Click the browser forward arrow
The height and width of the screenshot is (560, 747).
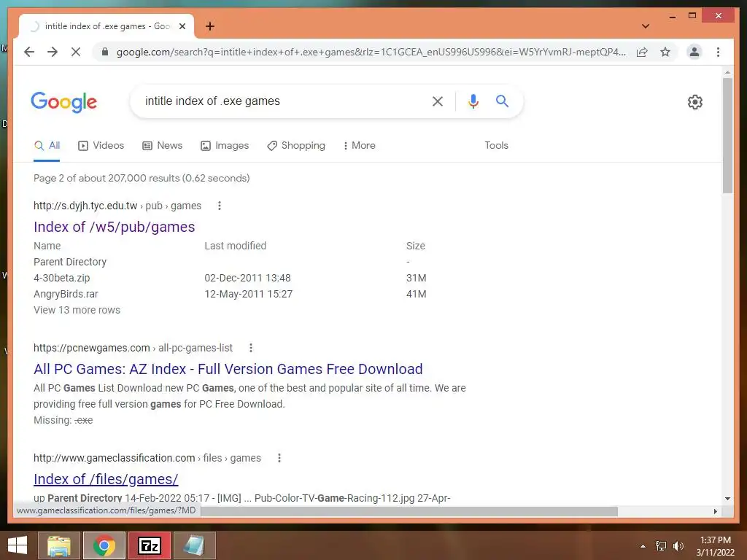53,52
